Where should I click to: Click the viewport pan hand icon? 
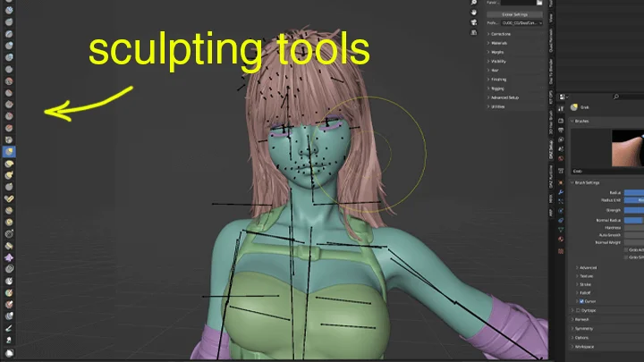click(474, 13)
